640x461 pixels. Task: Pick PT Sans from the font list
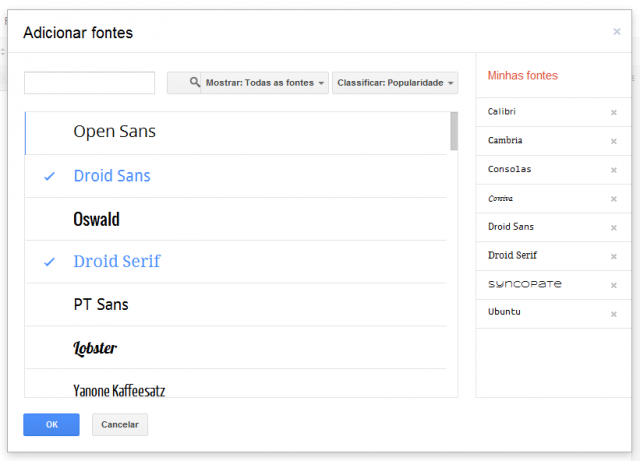click(x=100, y=305)
